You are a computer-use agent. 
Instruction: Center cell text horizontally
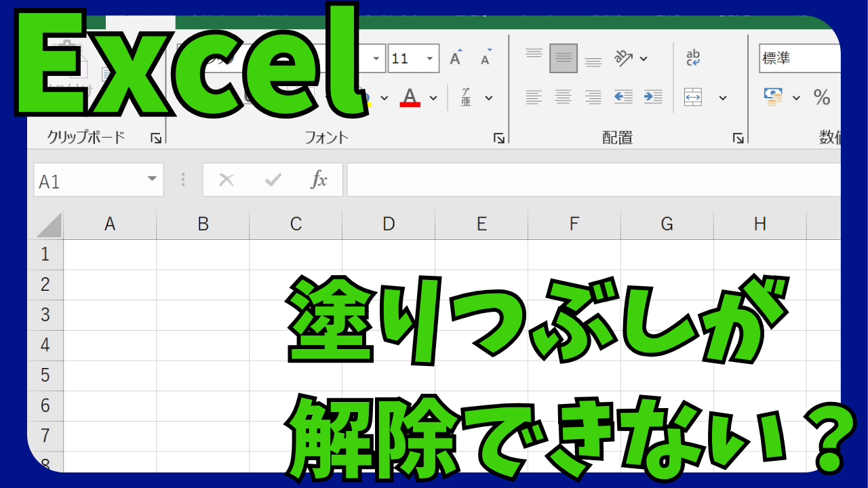[564, 98]
